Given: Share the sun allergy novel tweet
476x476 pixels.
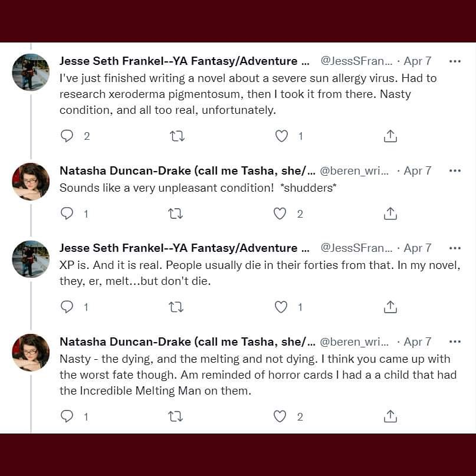Looking at the screenshot, I should (390, 136).
